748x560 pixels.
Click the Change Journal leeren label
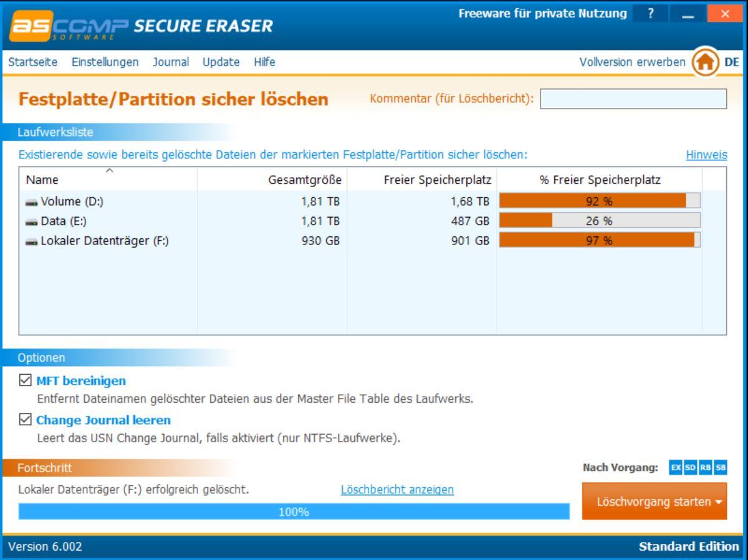tap(103, 420)
